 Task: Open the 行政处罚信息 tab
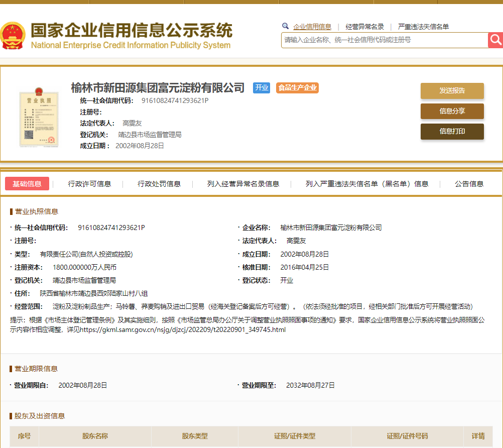[159, 184]
